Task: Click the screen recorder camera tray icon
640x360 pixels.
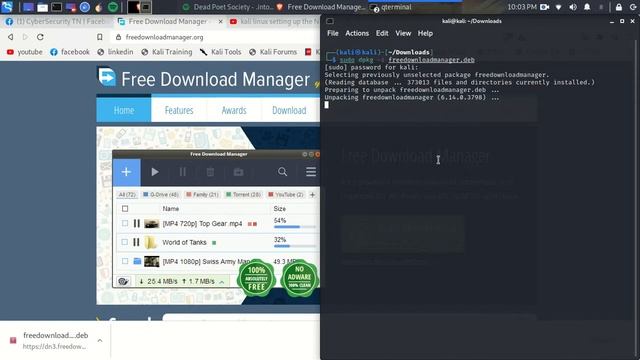Action: (544, 7)
